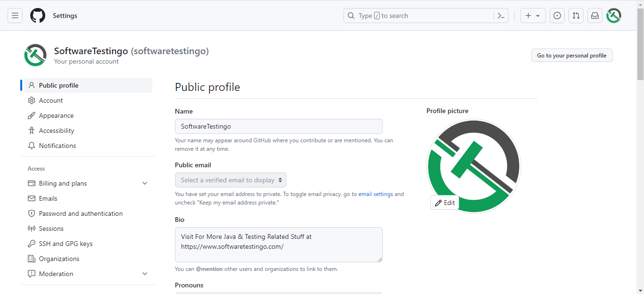Image resolution: width=644 pixels, height=294 pixels.
Task: Click the Settings title in header
Action: [x=65, y=16]
